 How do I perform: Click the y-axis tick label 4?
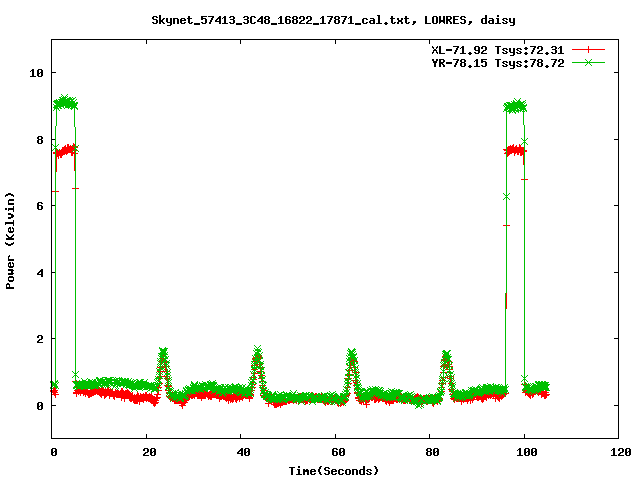[x=40, y=273]
